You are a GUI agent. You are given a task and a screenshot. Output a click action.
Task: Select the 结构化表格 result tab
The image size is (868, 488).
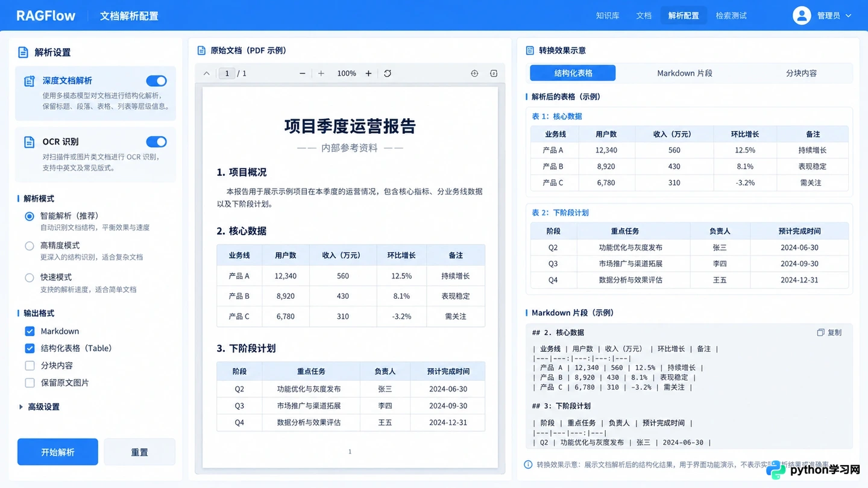click(573, 73)
